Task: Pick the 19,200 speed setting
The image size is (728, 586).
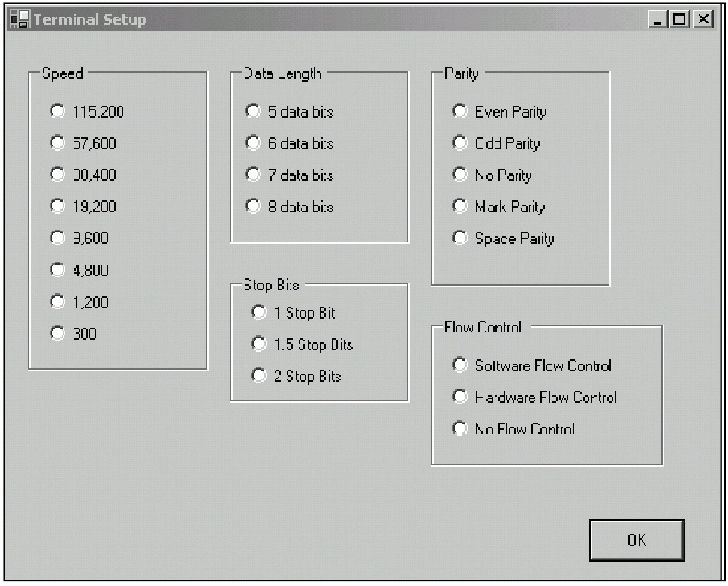Action: coord(58,207)
